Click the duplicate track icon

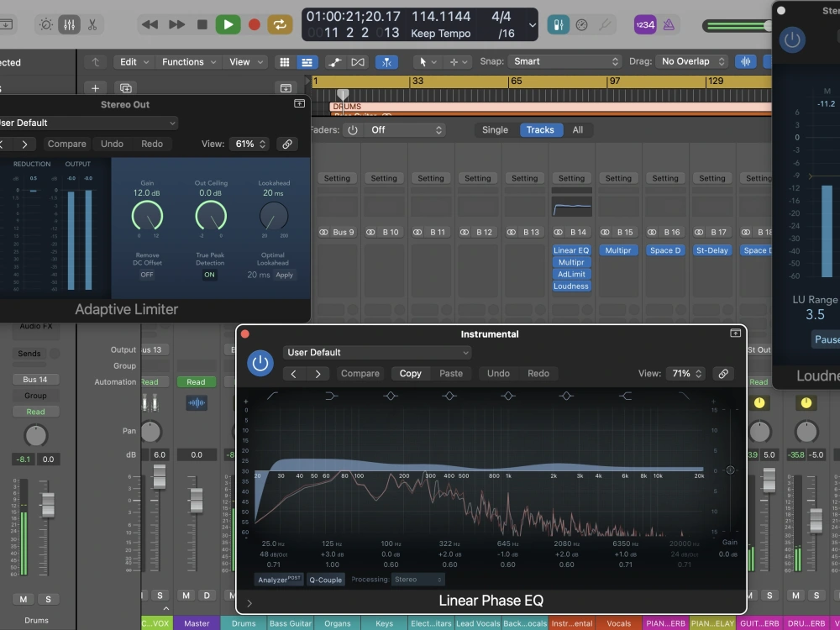pyautogui.click(x=126, y=88)
